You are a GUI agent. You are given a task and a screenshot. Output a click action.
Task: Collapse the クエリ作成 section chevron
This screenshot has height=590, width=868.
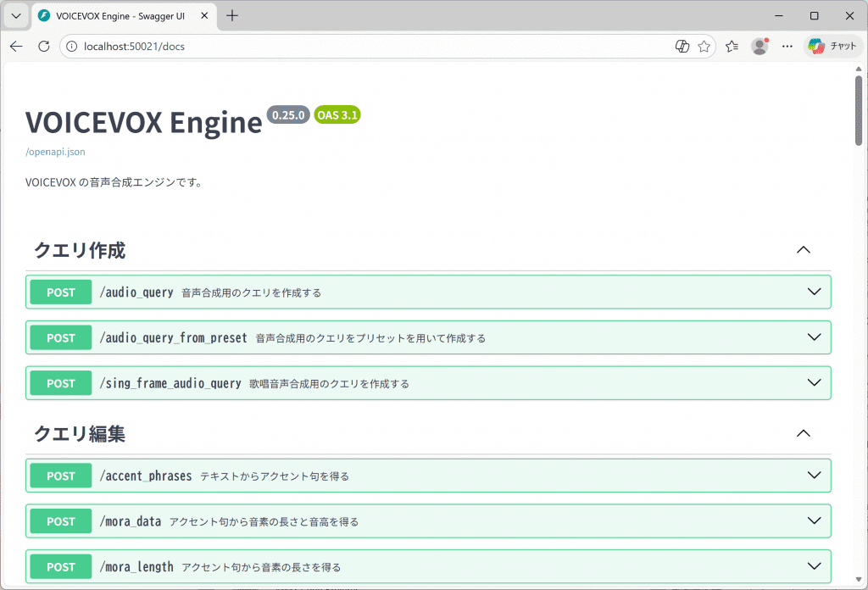804,250
